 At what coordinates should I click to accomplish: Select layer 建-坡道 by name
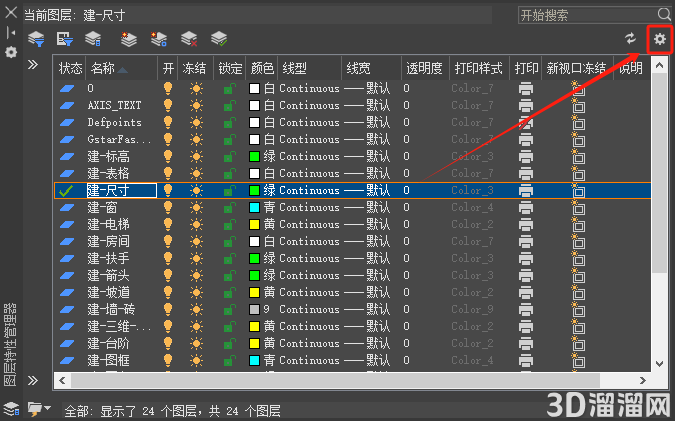(x=108, y=292)
